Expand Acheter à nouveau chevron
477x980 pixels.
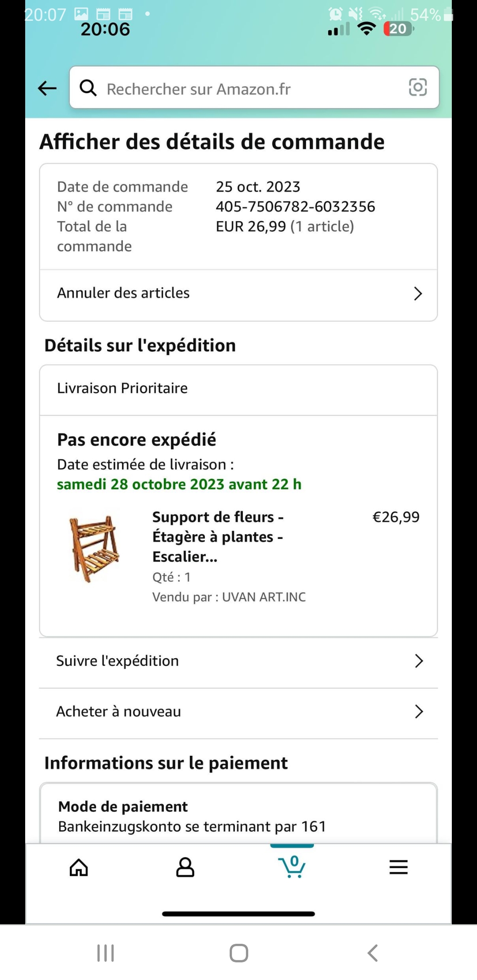point(419,712)
